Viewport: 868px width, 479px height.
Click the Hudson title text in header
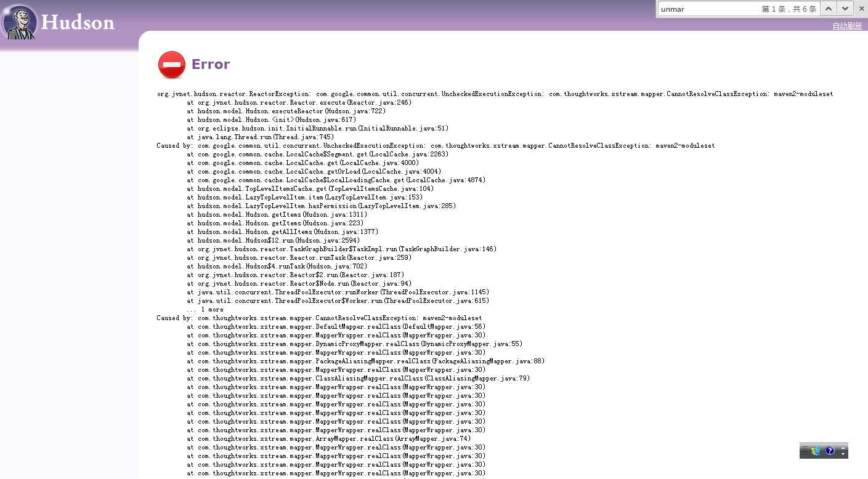(x=78, y=23)
